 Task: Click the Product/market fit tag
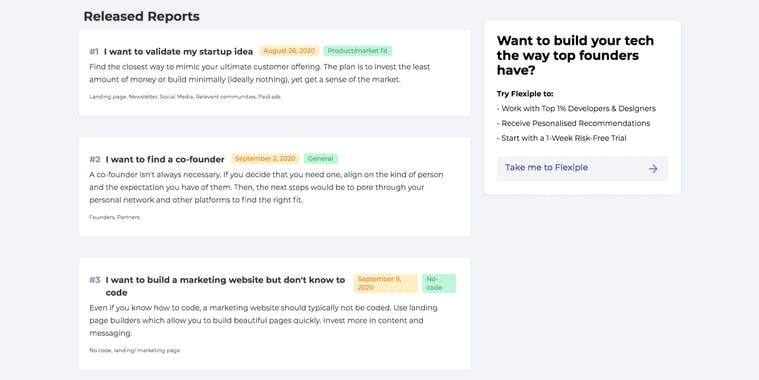coord(358,51)
